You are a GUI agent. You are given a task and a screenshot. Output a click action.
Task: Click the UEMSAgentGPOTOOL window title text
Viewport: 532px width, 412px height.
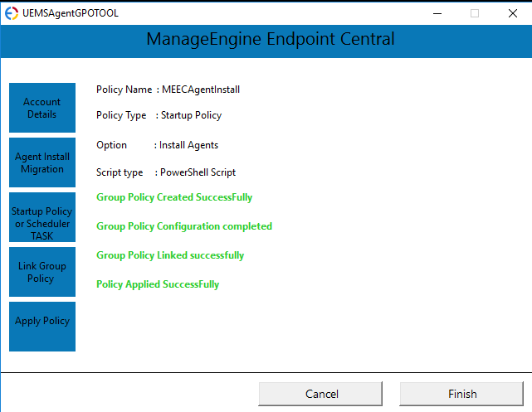[71, 13]
